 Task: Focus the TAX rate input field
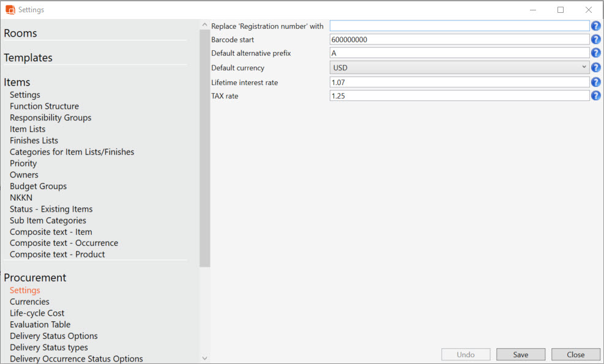459,96
